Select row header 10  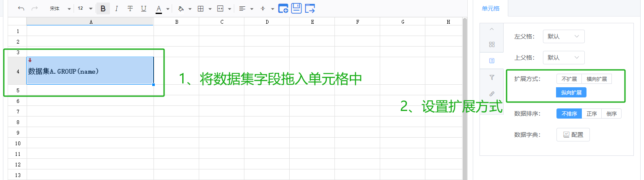pos(17,143)
